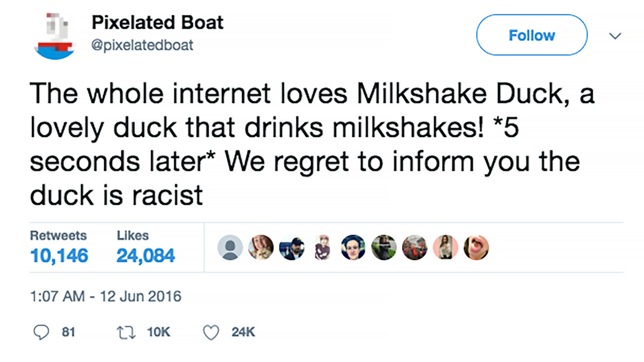Viewport: 644px width, 362px height.
Task: Expand the tweet options chevron
Action: [x=615, y=36]
